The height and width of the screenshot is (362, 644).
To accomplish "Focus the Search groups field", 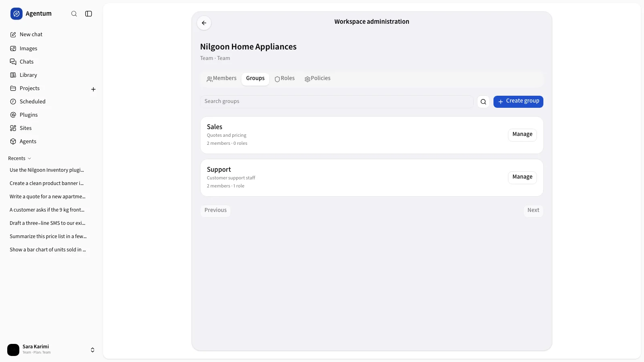I will [337, 102].
